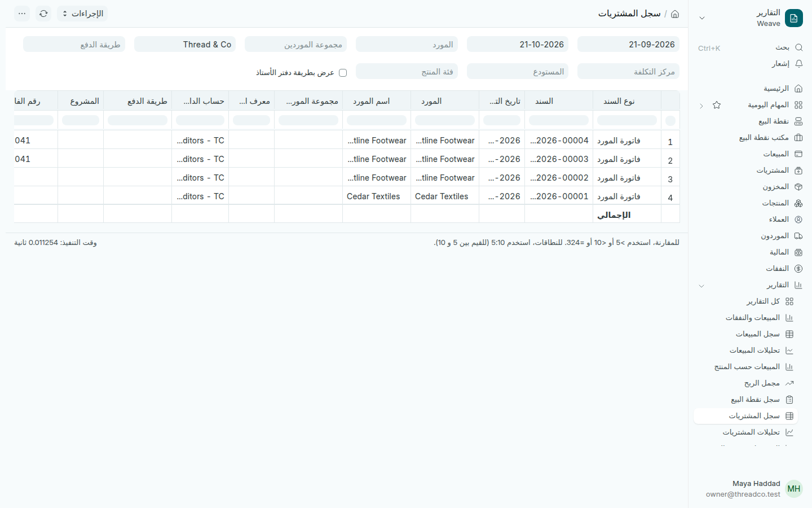Image resolution: width=812 pixels, height=508 pixels.
Task: Click the الرئيسية house icon in sidebar
Action: click(798, 89)
